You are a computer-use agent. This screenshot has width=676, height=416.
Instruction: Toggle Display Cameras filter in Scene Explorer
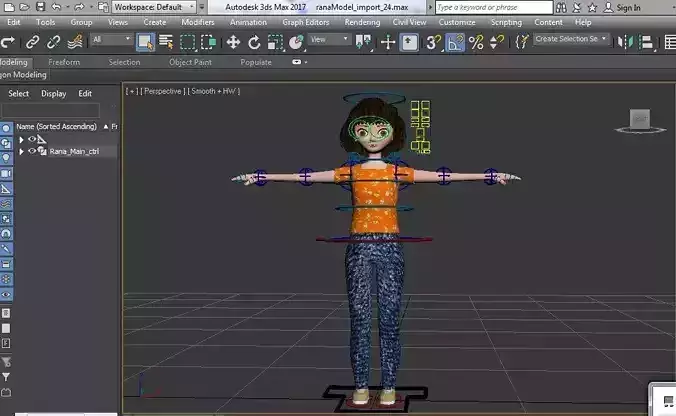click(6, 173)
